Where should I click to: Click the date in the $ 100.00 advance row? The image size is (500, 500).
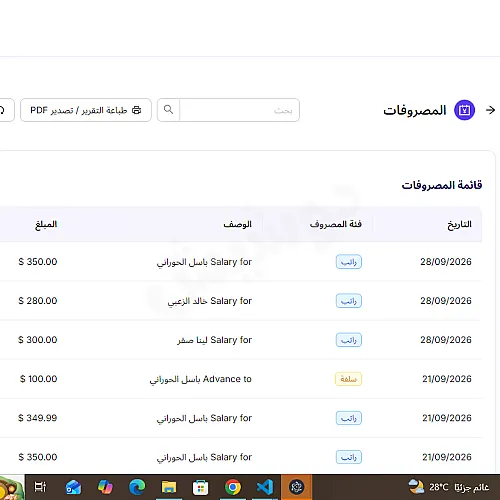(447, 379)
